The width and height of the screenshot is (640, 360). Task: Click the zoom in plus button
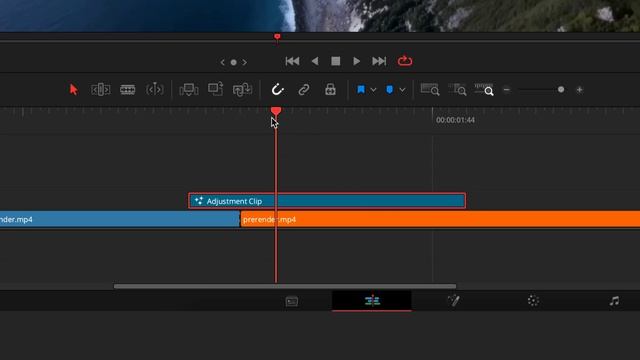pyautogui.click(x=579, y=90)
